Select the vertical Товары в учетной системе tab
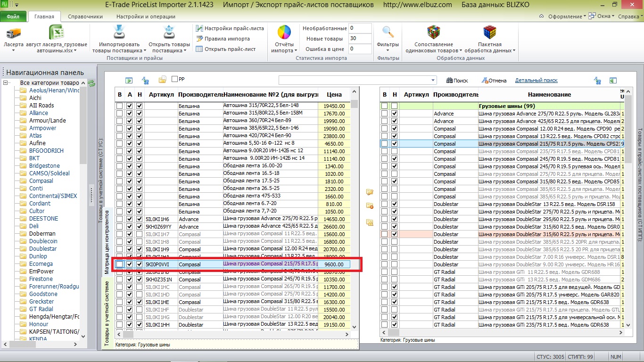This screenshot has height=362, width=644. (x=107, y=313)
